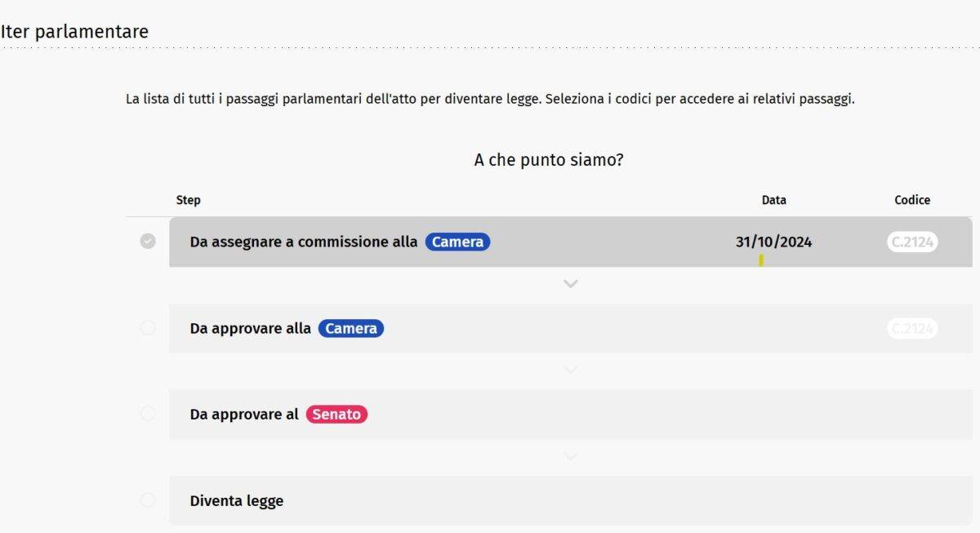The height and width of the screenshot is (533, 980).
Task: Click the empty circle beside "Da approvare alla Camera"
Action: [148, 328]
